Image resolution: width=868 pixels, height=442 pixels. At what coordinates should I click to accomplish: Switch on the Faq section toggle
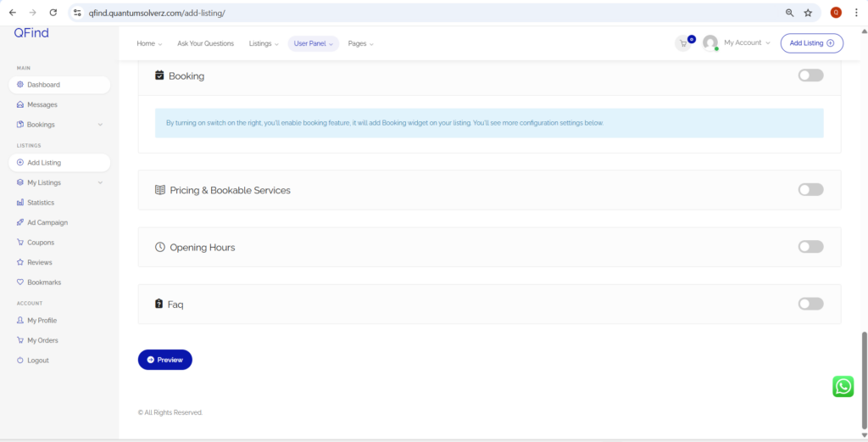coord(810,304)
